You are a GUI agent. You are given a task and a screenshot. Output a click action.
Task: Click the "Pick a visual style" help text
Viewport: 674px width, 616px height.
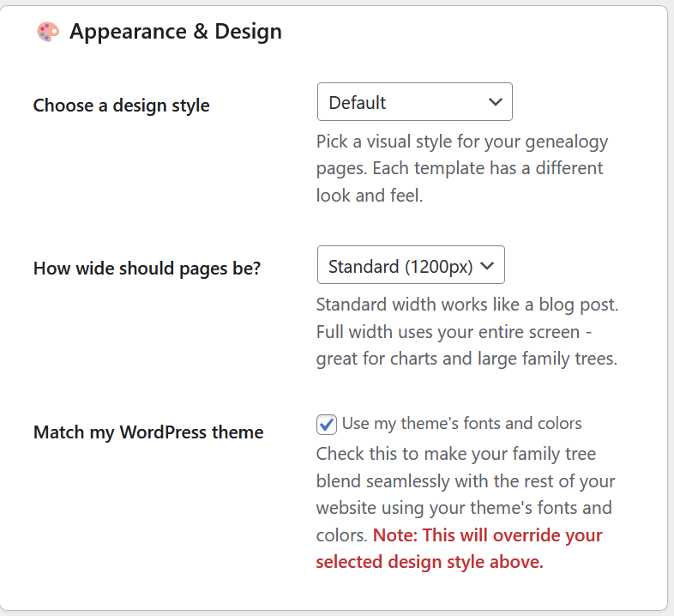462,142
